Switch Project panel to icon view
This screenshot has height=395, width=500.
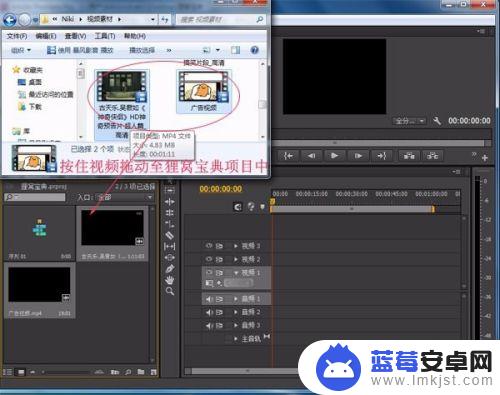pyautogui.click(x=21, y=372)
